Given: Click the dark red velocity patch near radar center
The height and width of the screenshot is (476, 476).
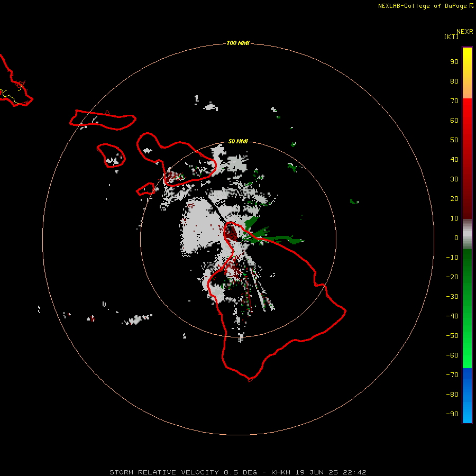Looking at the screenshot, I should (232, 233).
